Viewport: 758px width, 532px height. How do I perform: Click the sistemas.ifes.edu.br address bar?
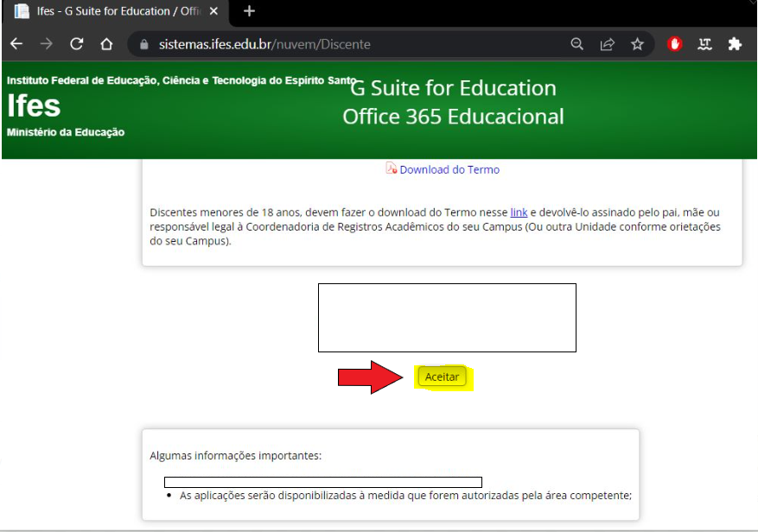[x=346, y=44]
